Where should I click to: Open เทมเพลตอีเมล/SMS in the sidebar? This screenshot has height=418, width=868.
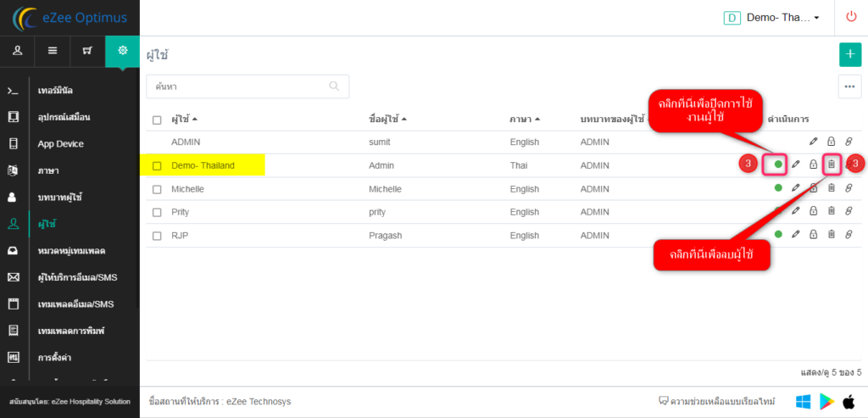click(x=75, y=304)
